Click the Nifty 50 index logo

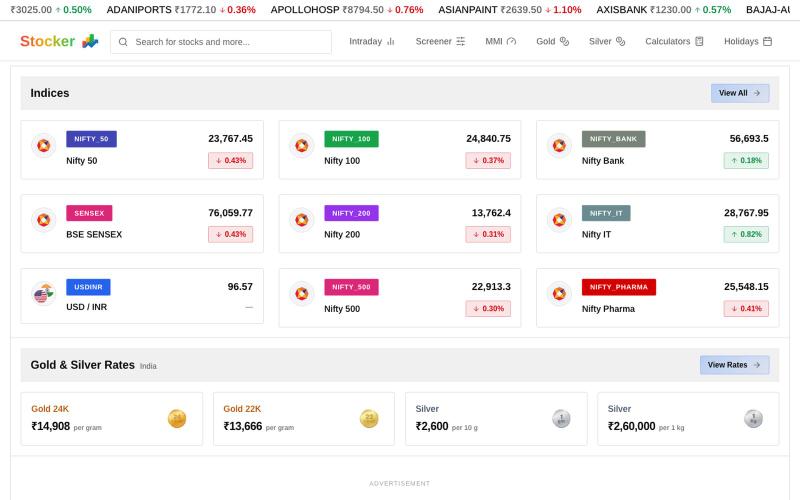(43, 146)
